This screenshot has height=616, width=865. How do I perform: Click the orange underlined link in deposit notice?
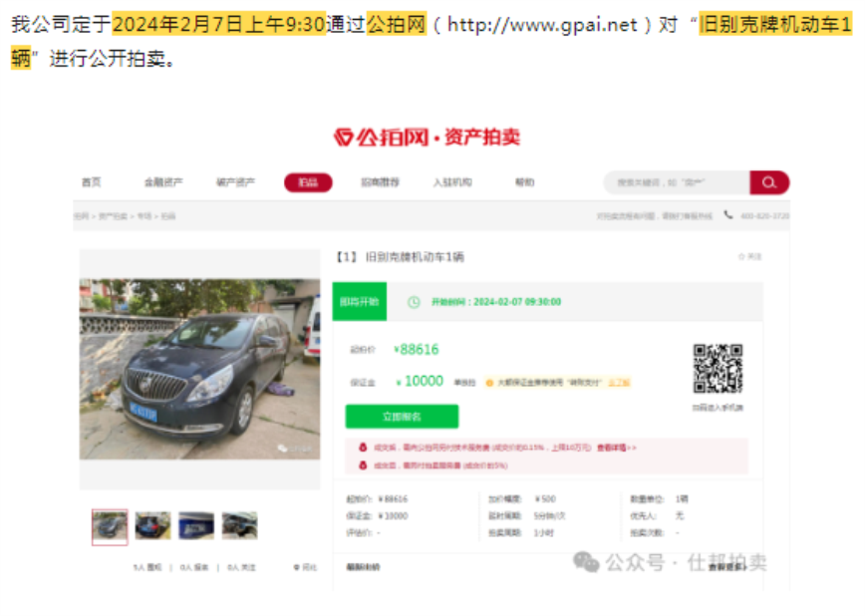(619, 383)
